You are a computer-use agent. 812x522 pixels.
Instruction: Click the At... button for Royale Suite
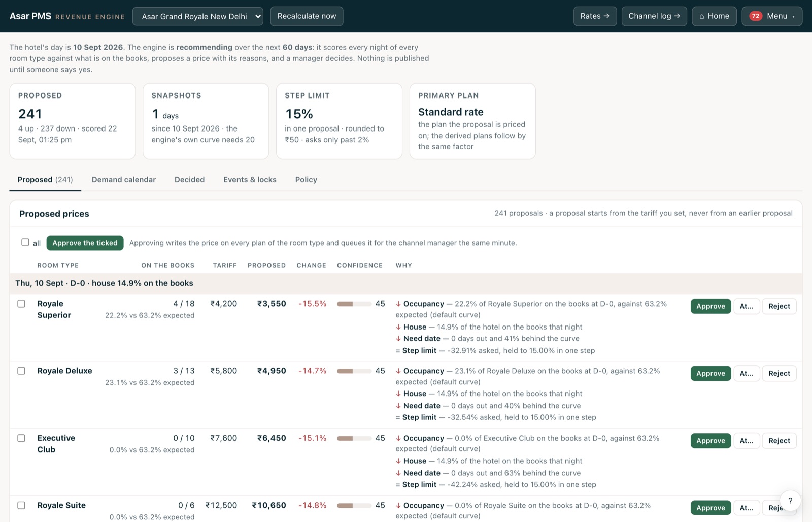(747, 508)
